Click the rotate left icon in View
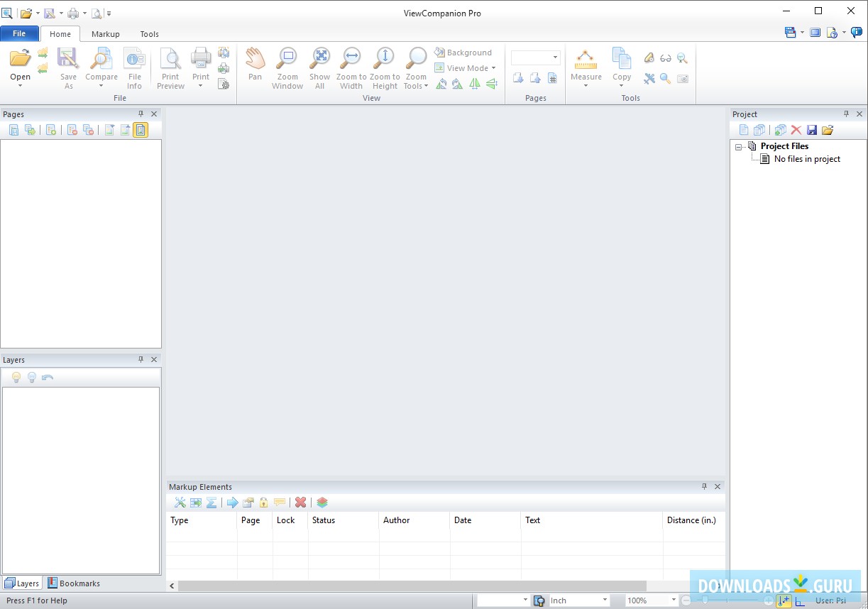This screenshot has width=868, height=609. (x=441, y=84)
